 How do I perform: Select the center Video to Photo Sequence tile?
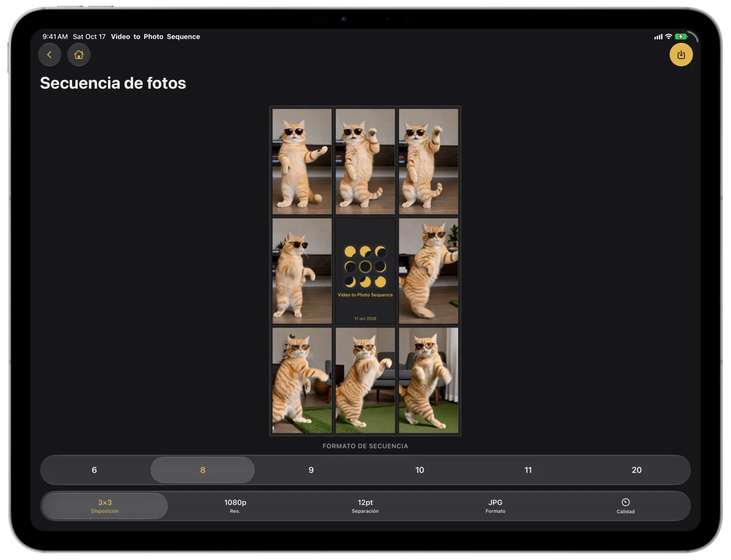click(365, 271)
